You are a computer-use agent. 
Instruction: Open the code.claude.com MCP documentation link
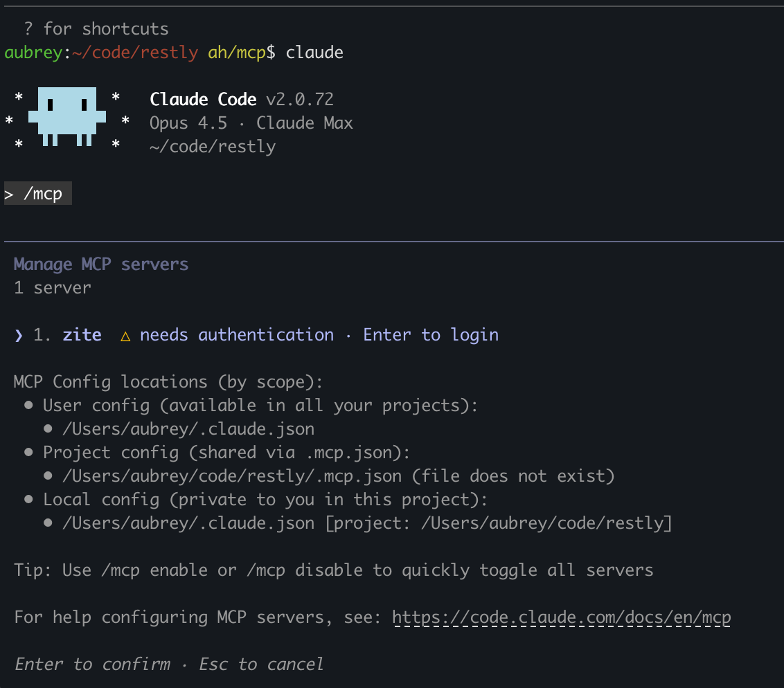pyautogui.click(x=561, y=617)
